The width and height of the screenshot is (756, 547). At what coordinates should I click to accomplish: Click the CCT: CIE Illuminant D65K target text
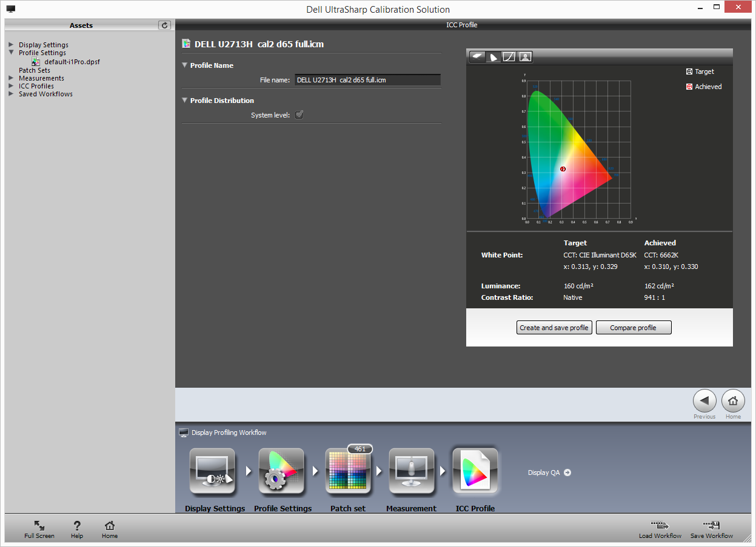[600, 255]
